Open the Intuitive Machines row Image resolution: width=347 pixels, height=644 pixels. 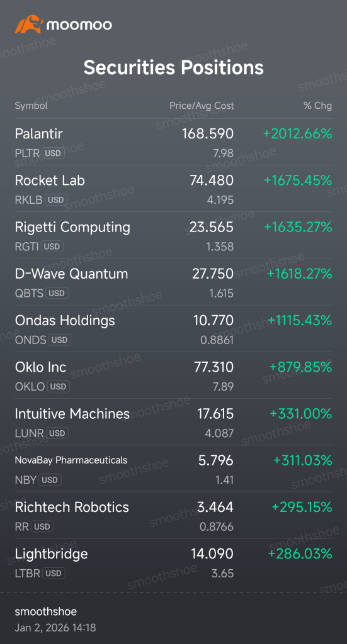(173, 422)
